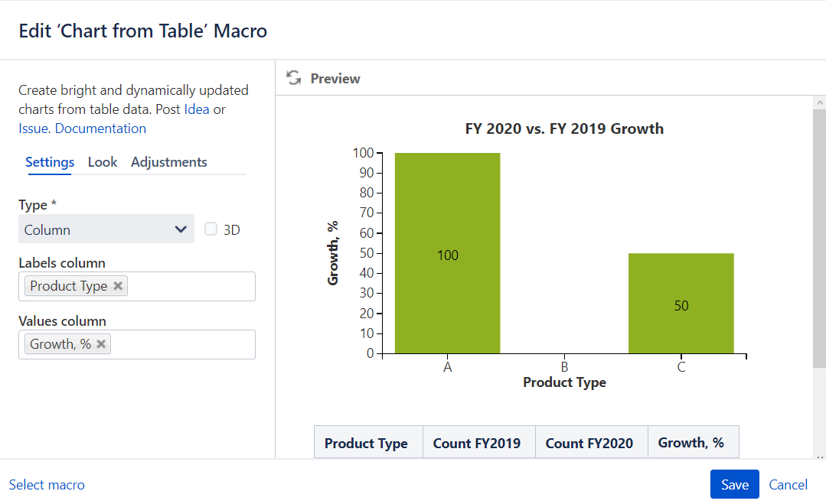This screenshot has width=826, height=504.
Task: Click the Select macro link
Action: tap(47, 484)
